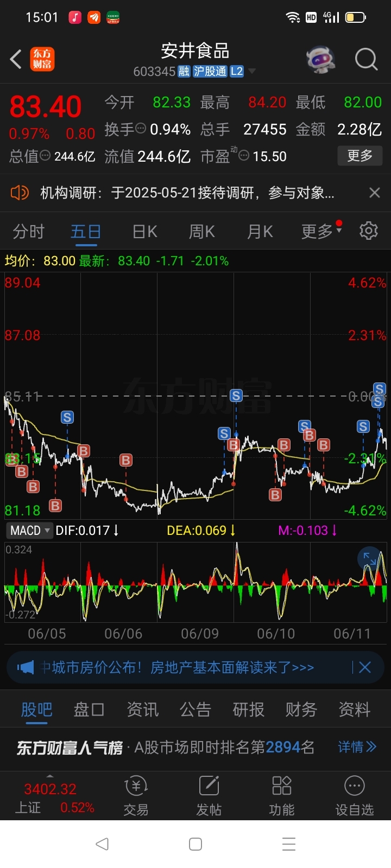Tap the 更多 quote details button
391x868 pixels.
tap(360, 156)
